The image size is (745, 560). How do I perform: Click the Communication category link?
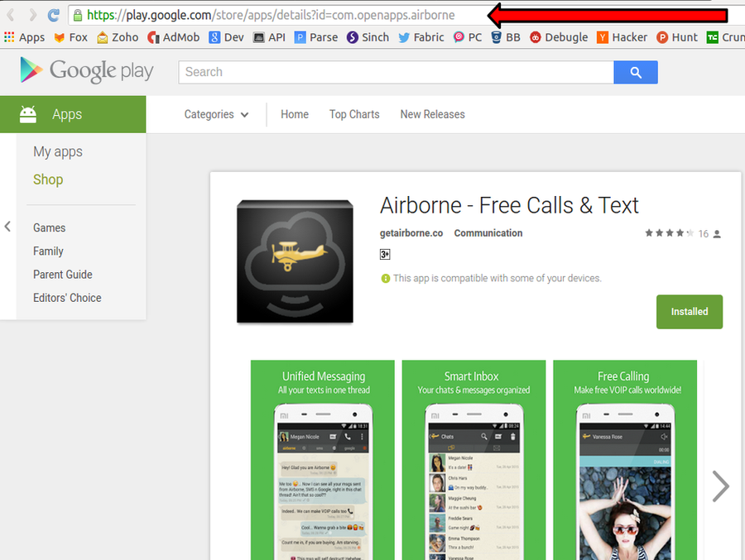(x=488, y=233)
